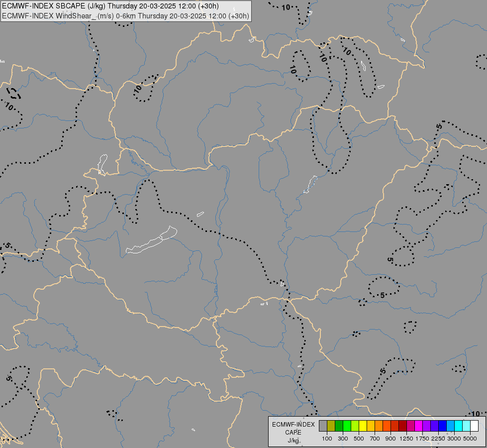Click the dark maroon legend swatch
The height and width of the screenshot is (448, 487).
coord(402,426)
